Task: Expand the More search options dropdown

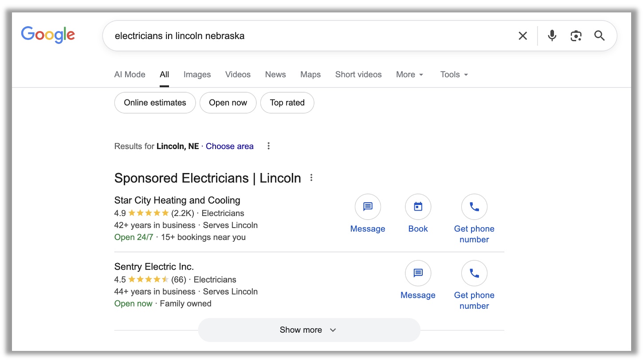Action: [x=409, y=75]
